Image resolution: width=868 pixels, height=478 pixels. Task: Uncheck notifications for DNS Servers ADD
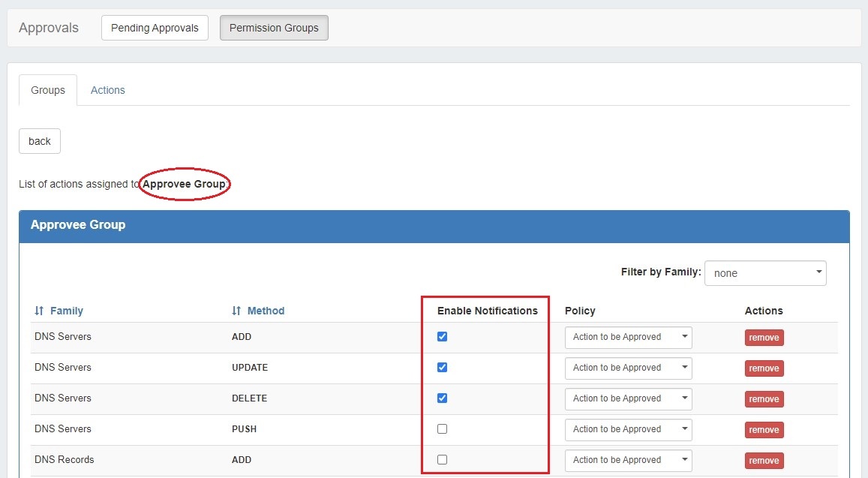coord(442,337)
